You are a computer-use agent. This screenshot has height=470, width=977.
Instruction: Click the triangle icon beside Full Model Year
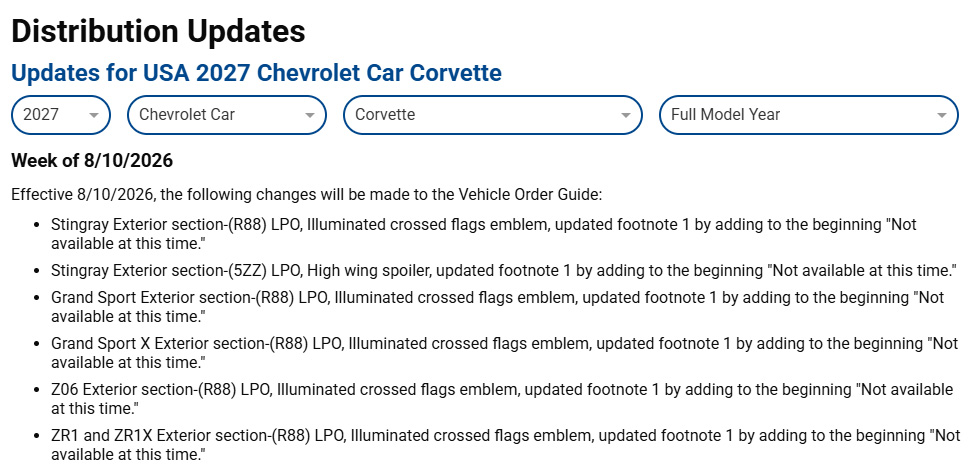(x=942, y=115)
